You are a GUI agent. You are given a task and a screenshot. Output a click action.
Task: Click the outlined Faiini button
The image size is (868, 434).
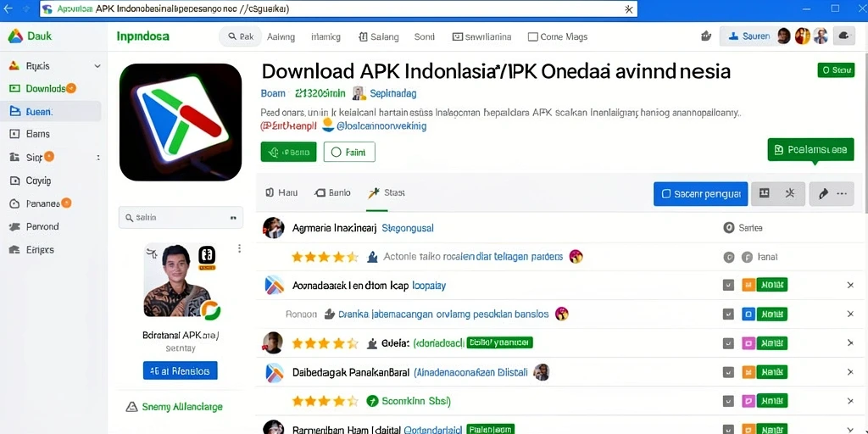point(349,152)
